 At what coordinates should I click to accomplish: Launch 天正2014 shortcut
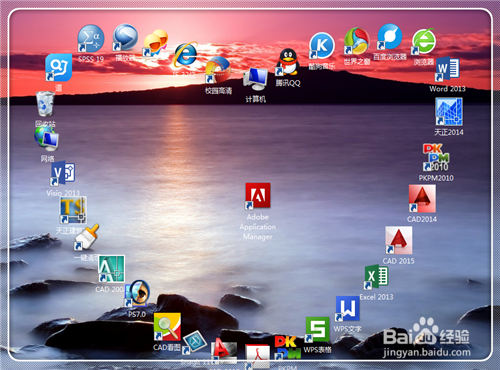coord(449,112)
